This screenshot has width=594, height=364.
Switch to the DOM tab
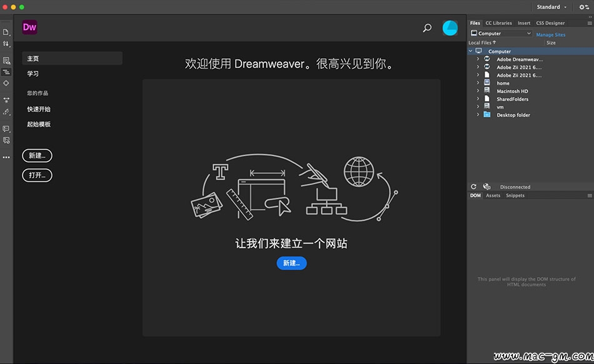point(475,195)
